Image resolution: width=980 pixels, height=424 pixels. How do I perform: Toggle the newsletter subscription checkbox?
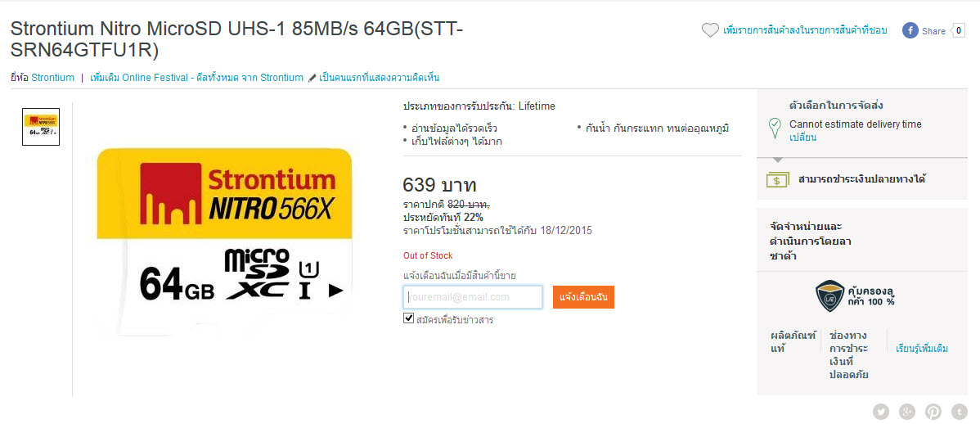tap(409, 318)
